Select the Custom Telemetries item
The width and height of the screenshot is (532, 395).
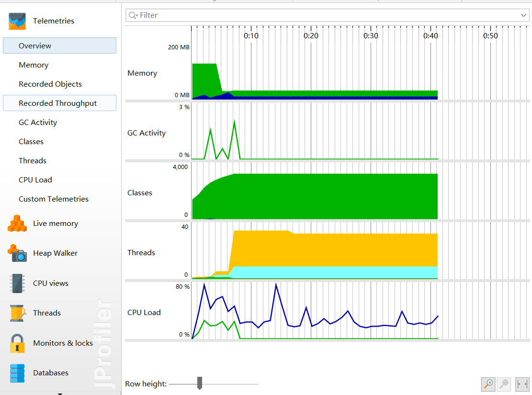point(54,199)
